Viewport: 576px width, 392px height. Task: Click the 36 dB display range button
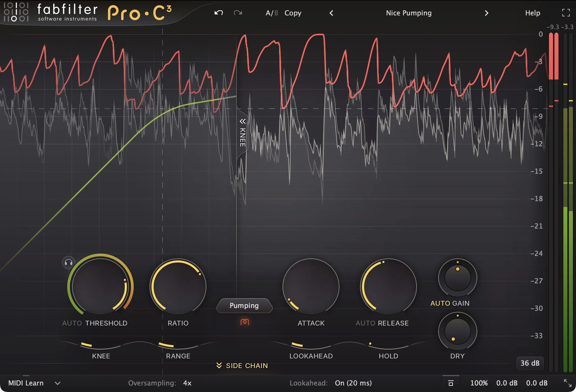click(529, 363)
